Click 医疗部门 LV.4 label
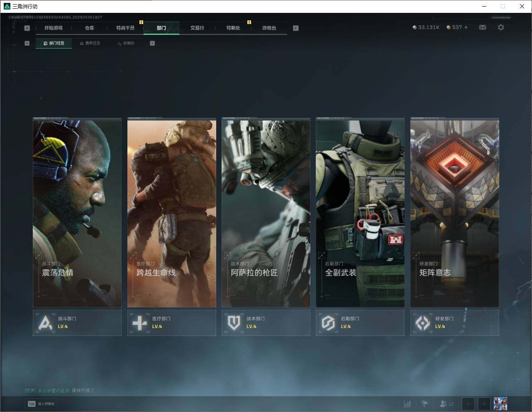Screen dimensions: 532x412 (x=161, y=322)
